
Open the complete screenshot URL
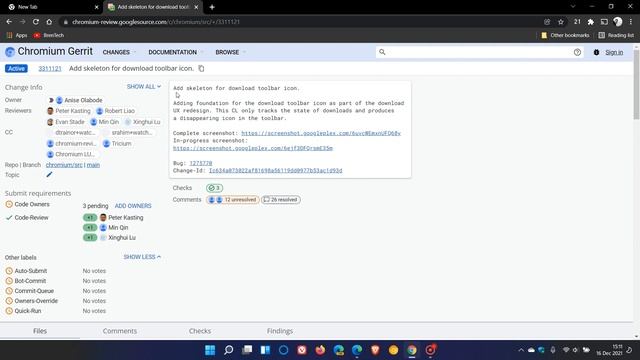[x=321, y=133]
